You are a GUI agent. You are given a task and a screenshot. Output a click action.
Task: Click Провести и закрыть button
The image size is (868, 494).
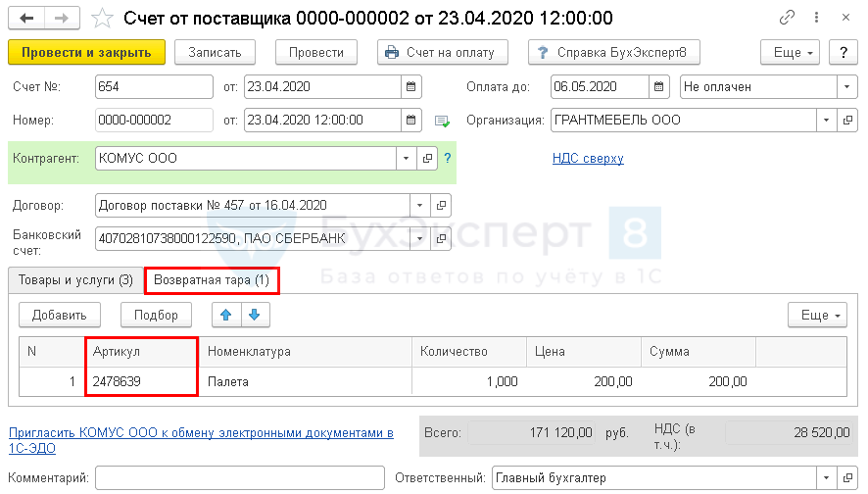(86, 52)
